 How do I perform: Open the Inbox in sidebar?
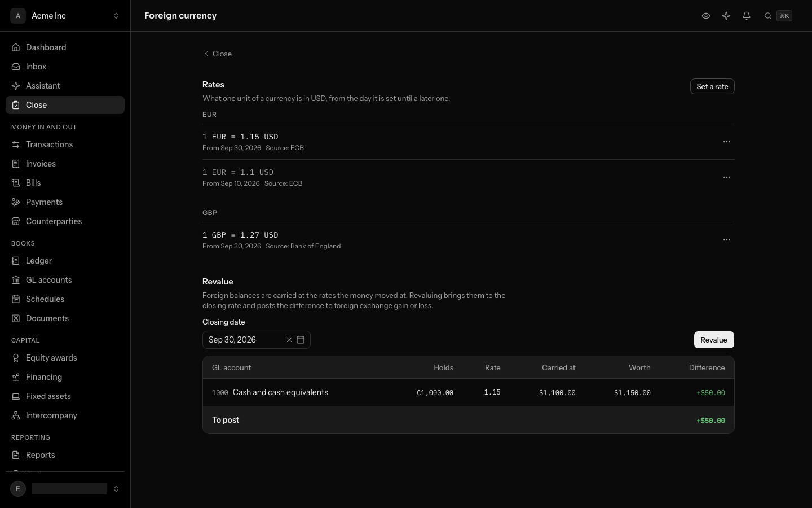65,67
